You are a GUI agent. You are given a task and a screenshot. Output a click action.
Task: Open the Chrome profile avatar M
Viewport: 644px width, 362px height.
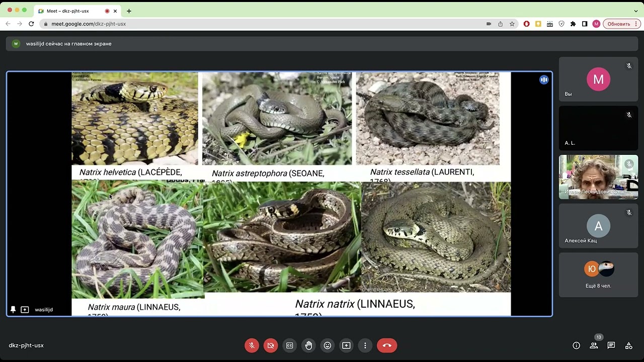pos(596,24)
